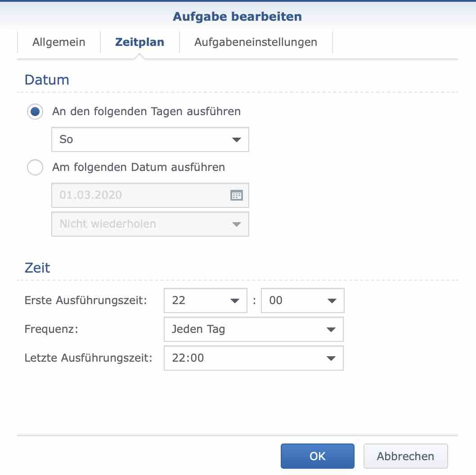Switch to the Allgemein tab
Image resolution: width=476 pixels, height=475 pixels.
pyautogui.click(x=58, y=42)
